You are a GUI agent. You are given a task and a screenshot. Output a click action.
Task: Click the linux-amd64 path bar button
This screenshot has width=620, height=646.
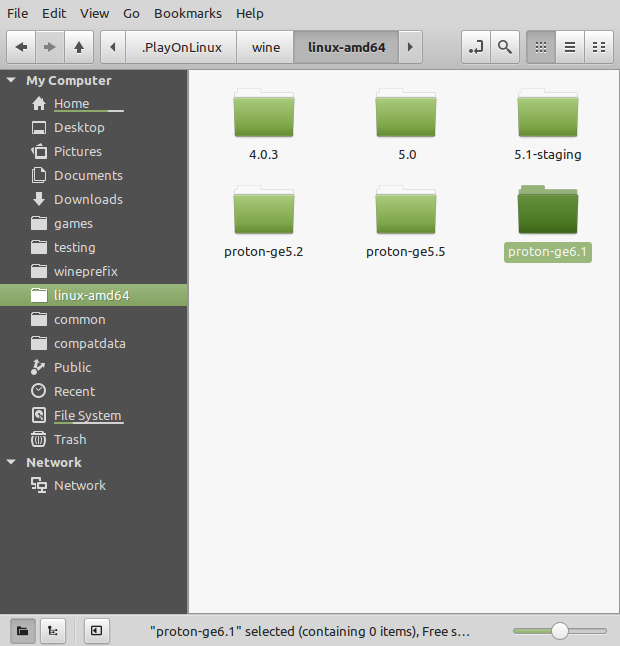(346, 47)
